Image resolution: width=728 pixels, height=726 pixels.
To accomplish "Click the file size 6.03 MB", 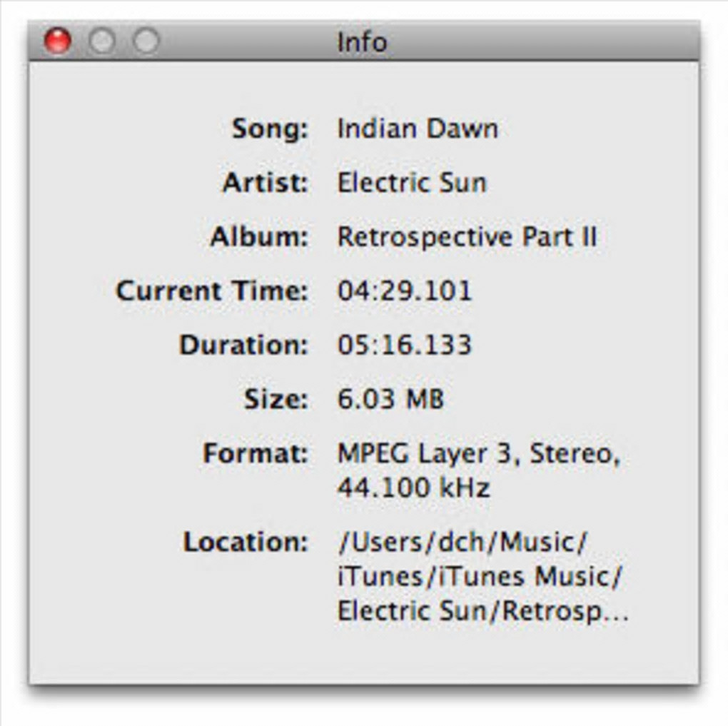I will [390, 399].
